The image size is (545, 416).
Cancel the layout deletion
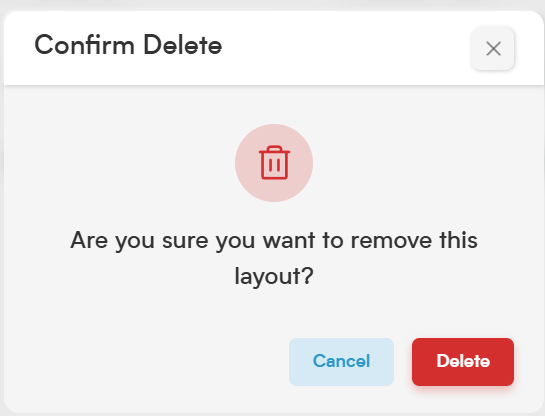pyautogui.click(x=341, y=361)
